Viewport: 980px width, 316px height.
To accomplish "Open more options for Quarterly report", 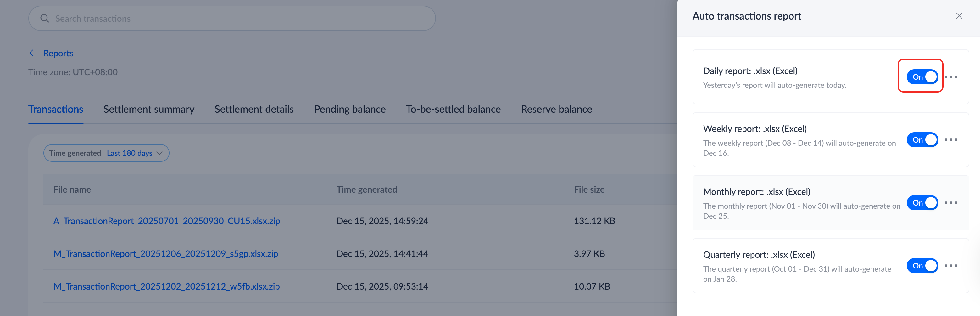I will [x=951, y=266].
